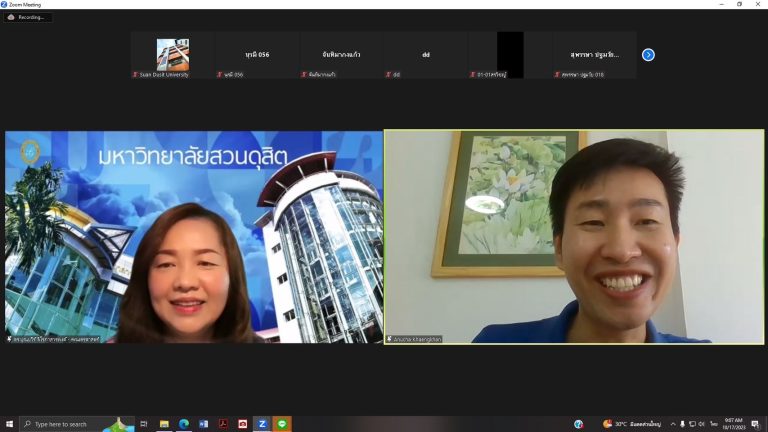Open Adobe Acrobat from the taskbar
Image resolution: width=768 pixels, height=432 pixels.
pos(223,424)
